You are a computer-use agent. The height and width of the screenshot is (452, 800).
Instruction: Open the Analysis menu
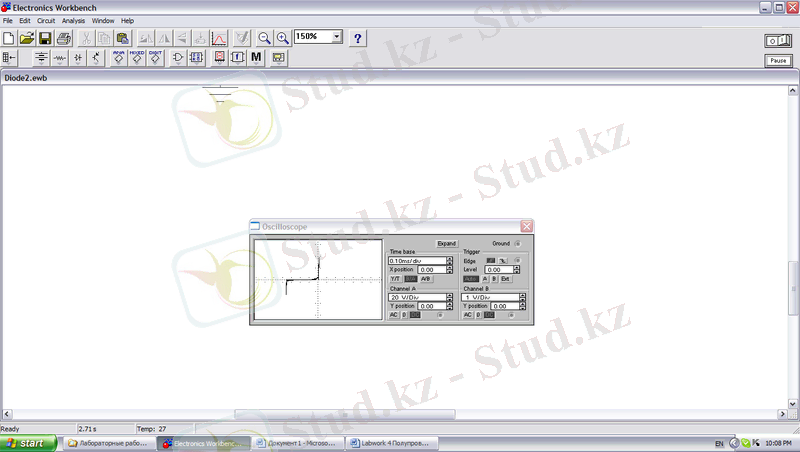click(73, 20)
